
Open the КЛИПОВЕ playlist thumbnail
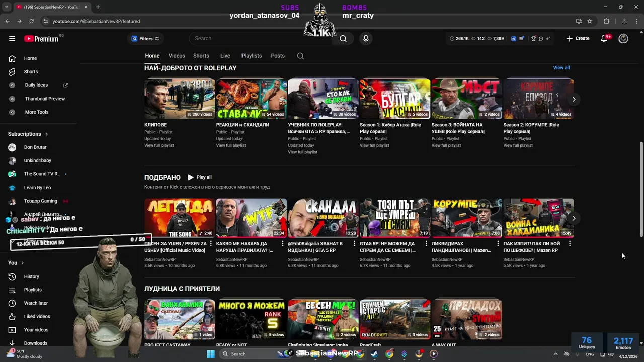(x=180, y=99)
